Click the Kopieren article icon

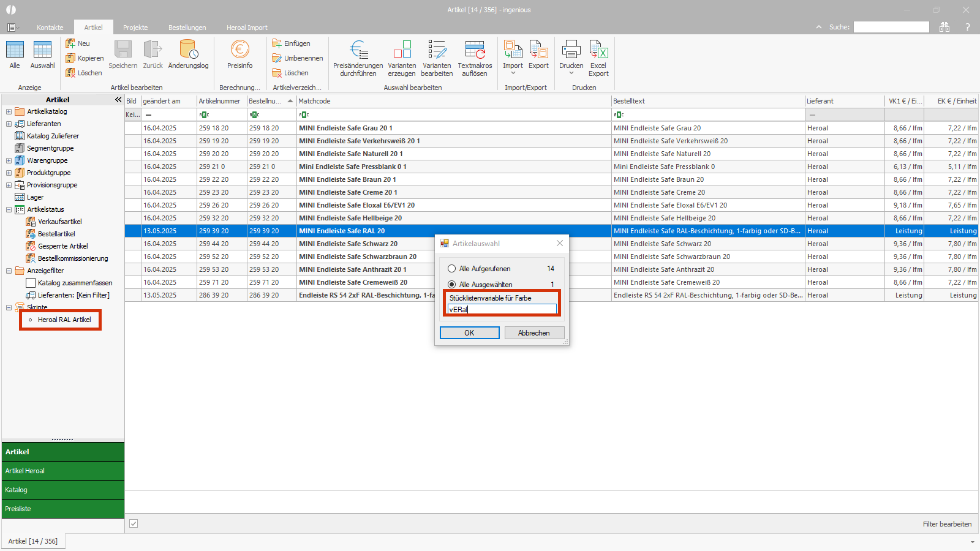(71, 58)
